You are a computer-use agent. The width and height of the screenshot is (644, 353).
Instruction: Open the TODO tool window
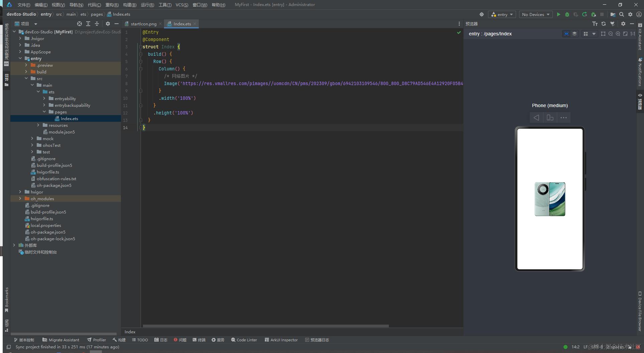140,340
